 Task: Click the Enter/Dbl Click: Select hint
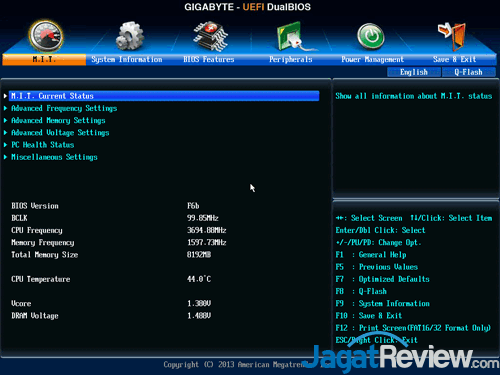coord(380,230)
